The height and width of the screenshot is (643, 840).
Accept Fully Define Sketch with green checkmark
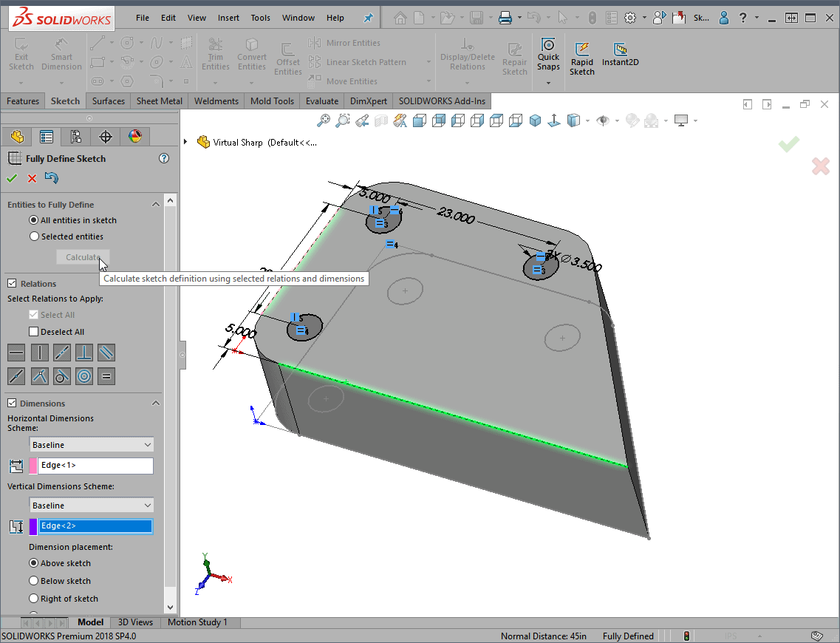12,178
